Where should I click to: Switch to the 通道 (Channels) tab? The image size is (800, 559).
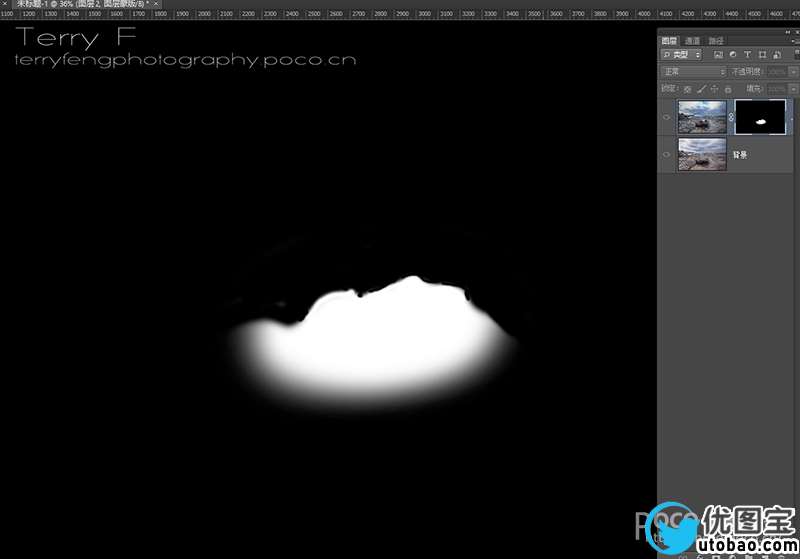coord(692,41)
